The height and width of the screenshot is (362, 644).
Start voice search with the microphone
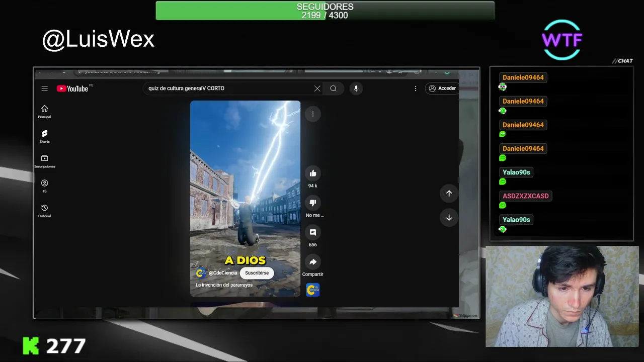coord(356,88)
